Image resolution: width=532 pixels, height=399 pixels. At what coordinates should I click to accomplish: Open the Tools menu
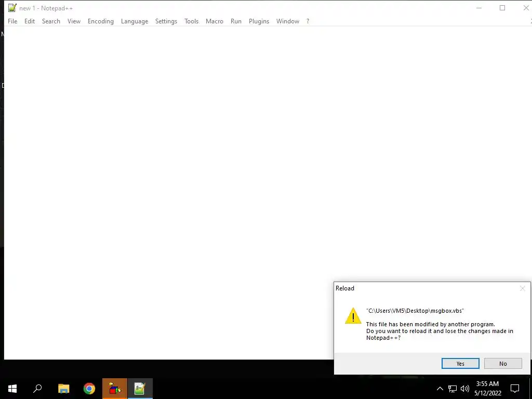point(191,21)
